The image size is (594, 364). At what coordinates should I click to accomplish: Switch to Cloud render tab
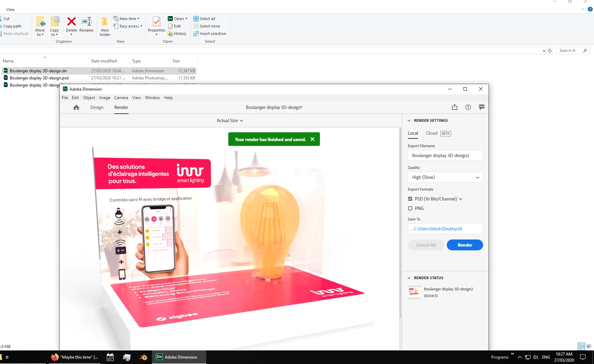(432, 133)
